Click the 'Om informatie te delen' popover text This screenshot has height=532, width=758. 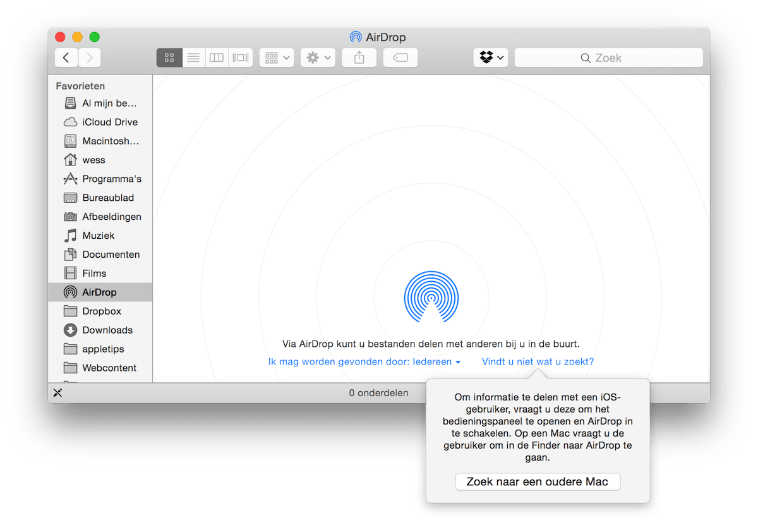coord(538,427)
